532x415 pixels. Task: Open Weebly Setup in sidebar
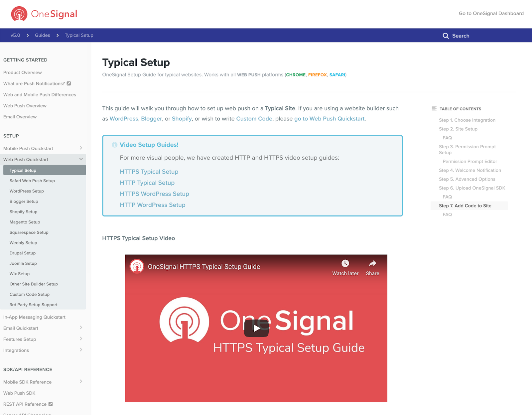pos(23,242)
